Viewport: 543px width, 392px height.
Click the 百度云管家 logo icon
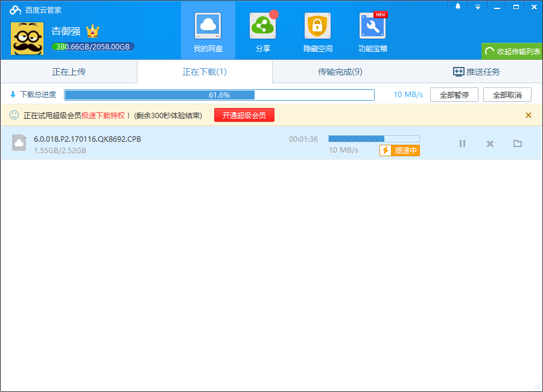click(x=15, y=10)
